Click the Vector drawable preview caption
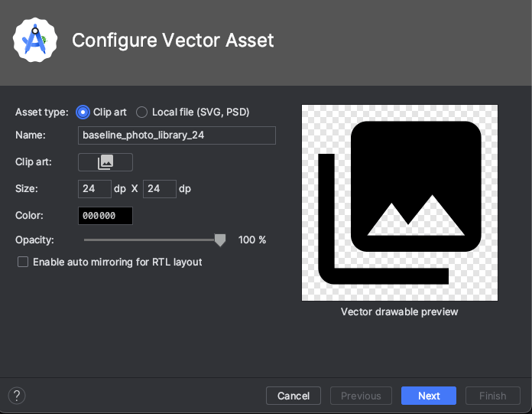The width and height of the screenshot is (532, 414). pos(399,311)
